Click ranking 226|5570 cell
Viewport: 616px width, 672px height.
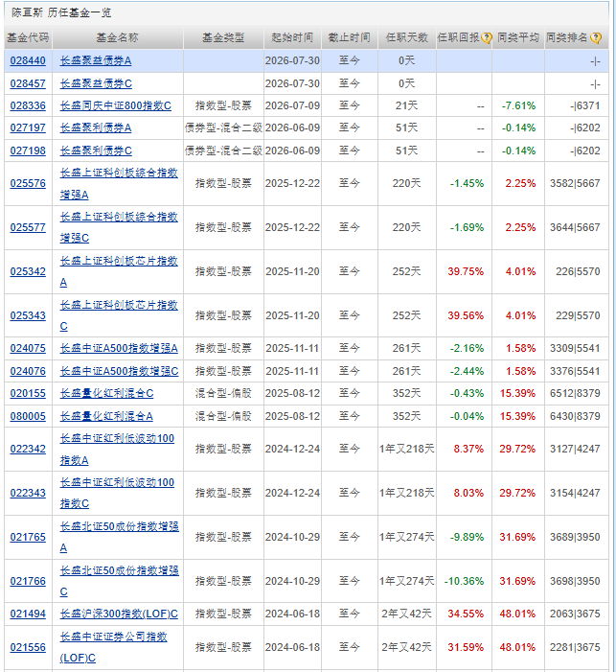(578, 271)
